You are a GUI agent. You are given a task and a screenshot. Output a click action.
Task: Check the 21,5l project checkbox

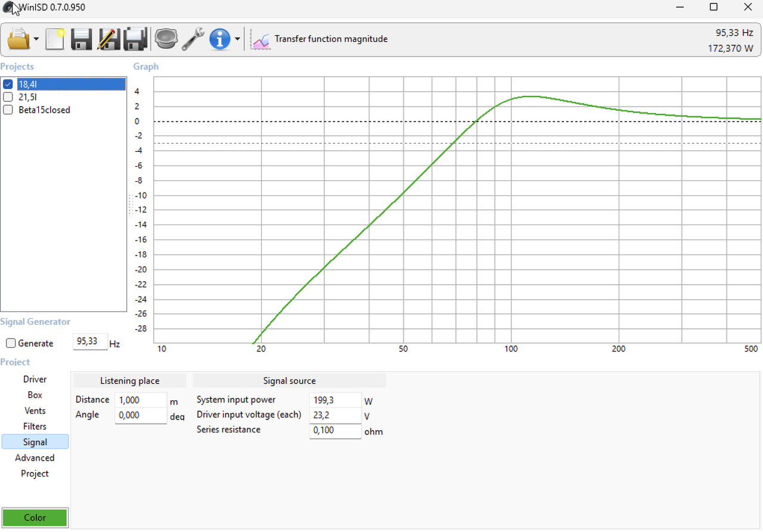[8, 97]
